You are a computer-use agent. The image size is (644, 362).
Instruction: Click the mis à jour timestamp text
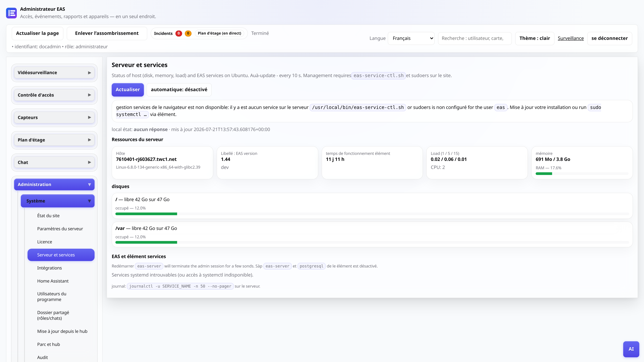click(x=221, y=129)
